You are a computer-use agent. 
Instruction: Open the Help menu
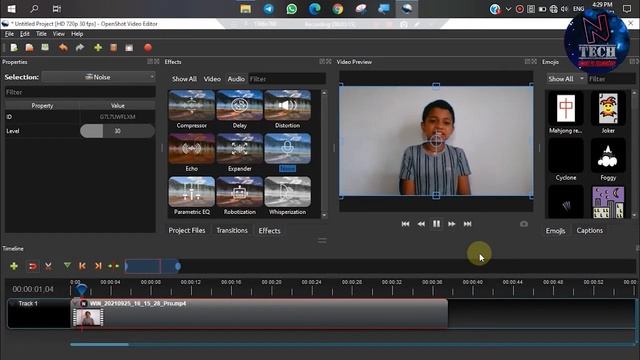click(x=77, y=34)
